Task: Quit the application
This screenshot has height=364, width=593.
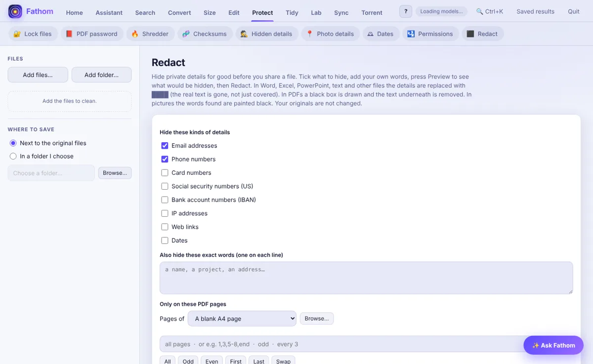Action: click(574, 11)
